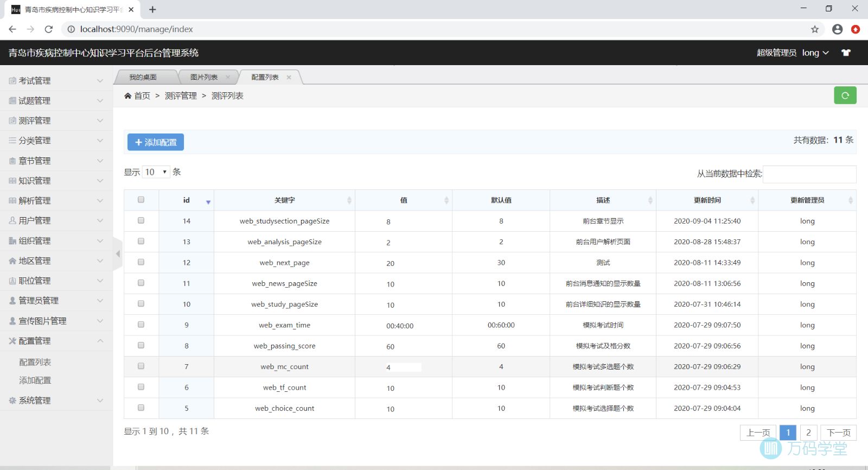Viewport: 868px width, 470px height.
Task: Collapse 配置管理 sidebar menu
Action: pos(56,341)
